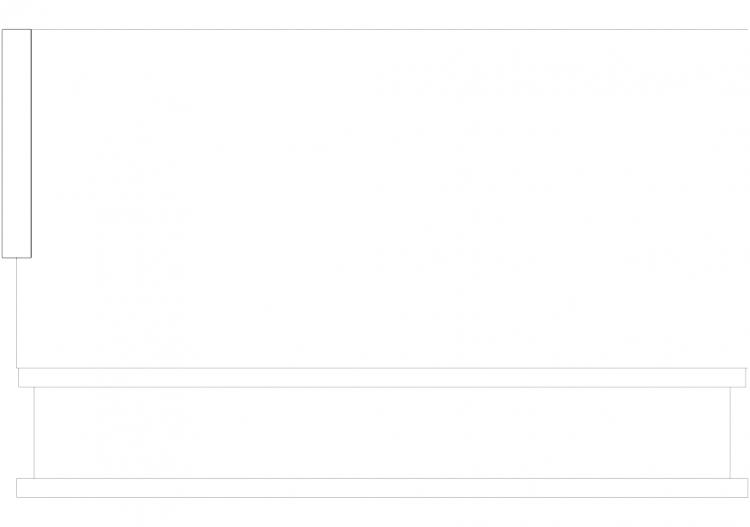Pick the right end of upper slab
Image resolution: width=750 pixels, height=527 pixels.
click(746, 378)
